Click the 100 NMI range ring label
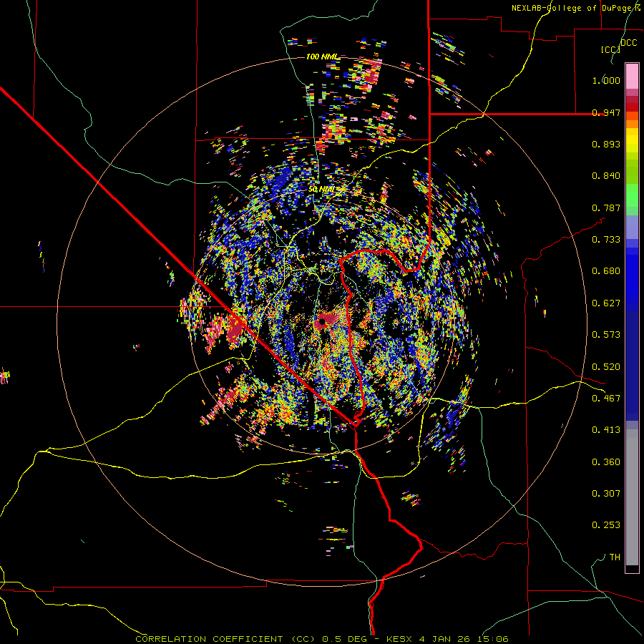Image resolution: width=644 pixels, height=644 pixels. [x=323, y=57]
